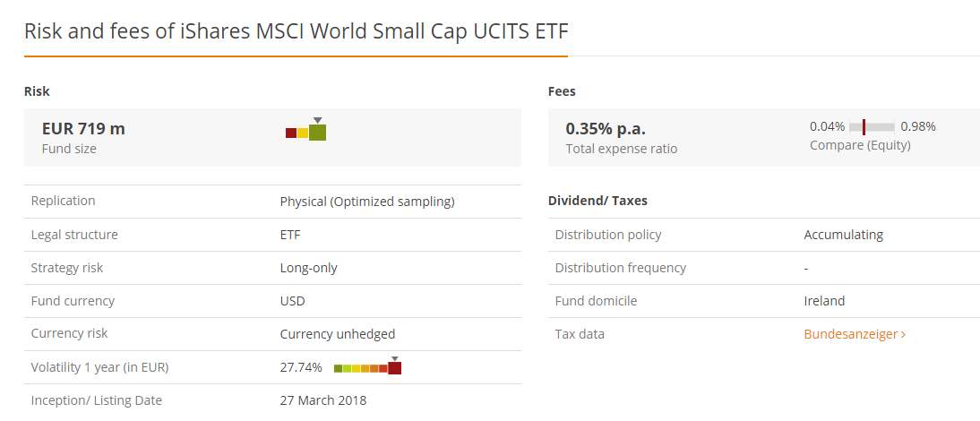This screenshot has width=980, height=421.
Task: Click the Accumulating distribution policy value
Action: 843,235
